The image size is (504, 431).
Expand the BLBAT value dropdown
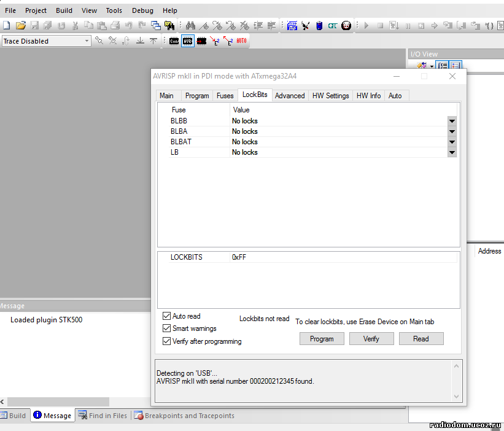pos(452,142)
